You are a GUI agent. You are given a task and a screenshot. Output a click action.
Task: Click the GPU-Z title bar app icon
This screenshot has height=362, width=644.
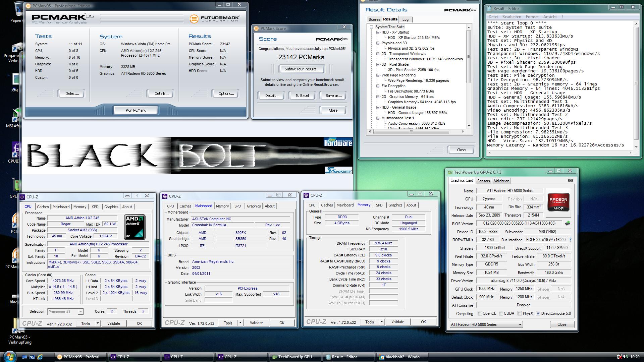pos(450,172)
